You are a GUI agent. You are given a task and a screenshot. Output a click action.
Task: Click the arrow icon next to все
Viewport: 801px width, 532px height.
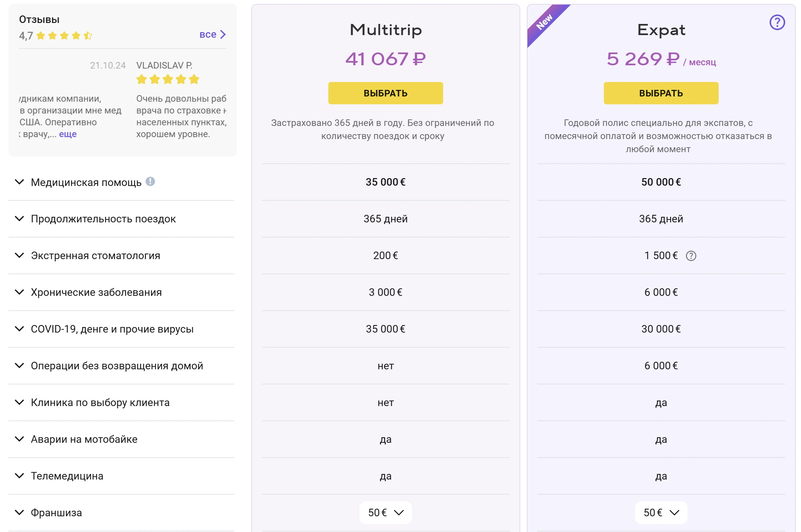223,35
